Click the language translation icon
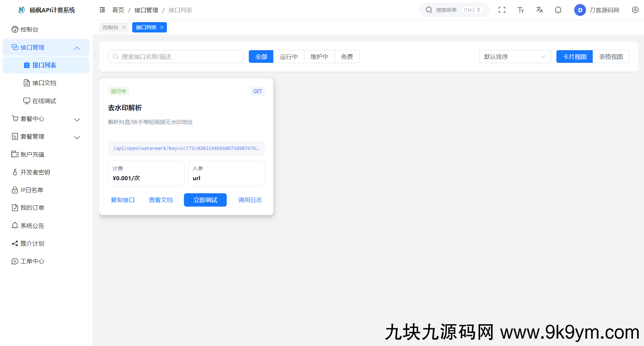 point(539,10)
